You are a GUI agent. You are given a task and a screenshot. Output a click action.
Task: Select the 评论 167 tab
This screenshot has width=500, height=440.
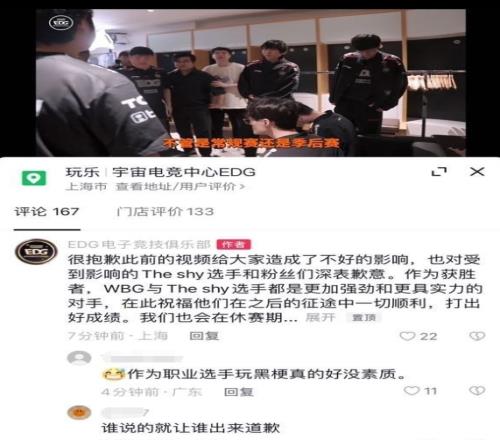click(47, 211)
